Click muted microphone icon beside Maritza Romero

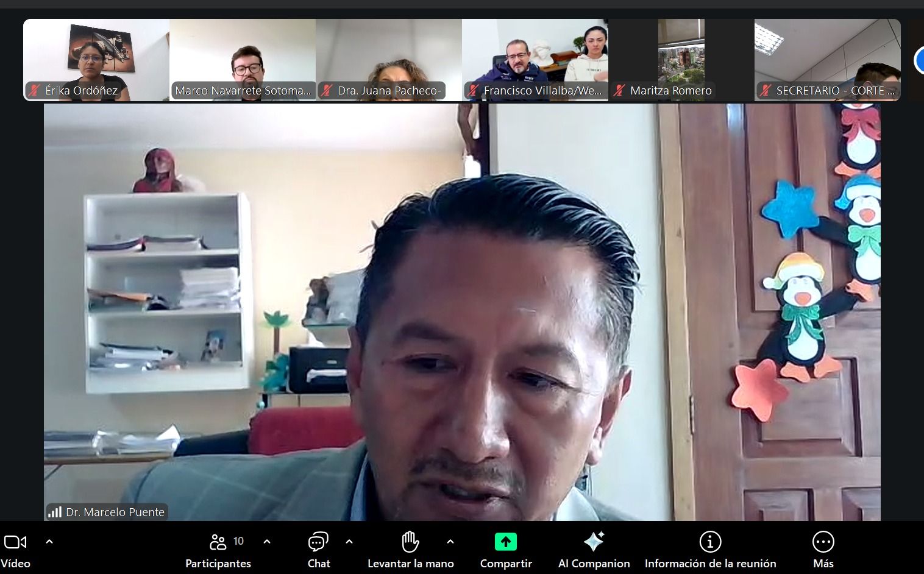[619, 91]
